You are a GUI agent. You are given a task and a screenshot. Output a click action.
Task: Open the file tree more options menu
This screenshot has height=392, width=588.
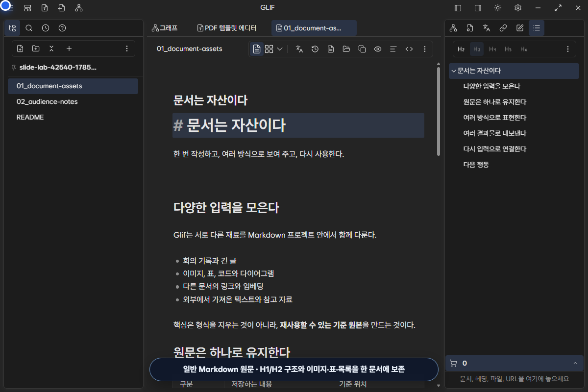click(127, 49)
